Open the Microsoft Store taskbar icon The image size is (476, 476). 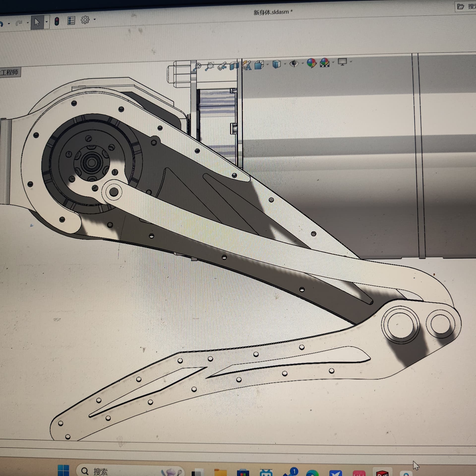coord(243,473)
